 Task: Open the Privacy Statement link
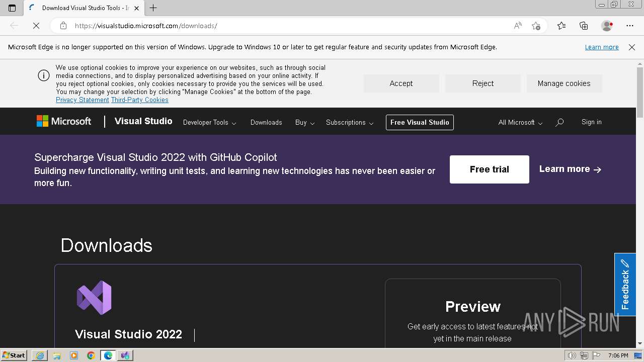[83, 100]
